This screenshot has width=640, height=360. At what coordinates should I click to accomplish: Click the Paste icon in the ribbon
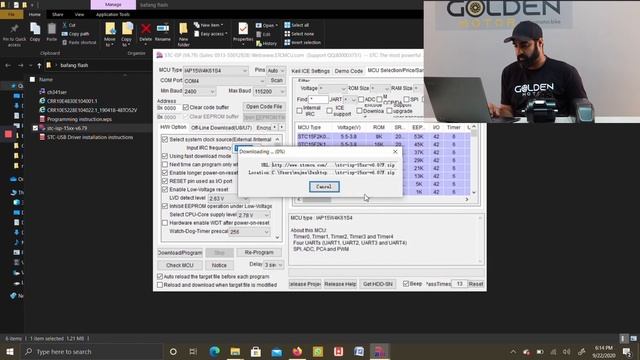(x=51, y=29)
